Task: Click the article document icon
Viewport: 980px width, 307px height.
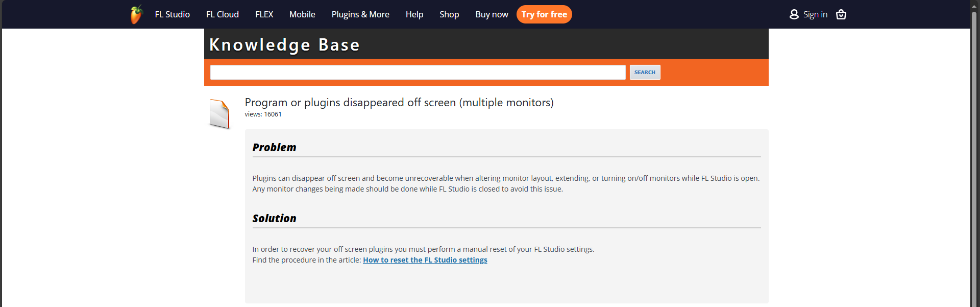Action: coord(219,114)
